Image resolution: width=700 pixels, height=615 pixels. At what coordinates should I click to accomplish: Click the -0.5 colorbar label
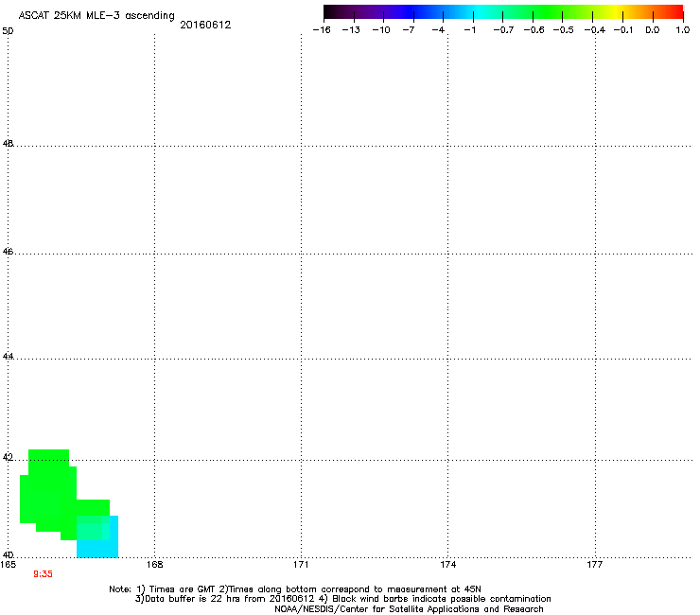(564, 30)
